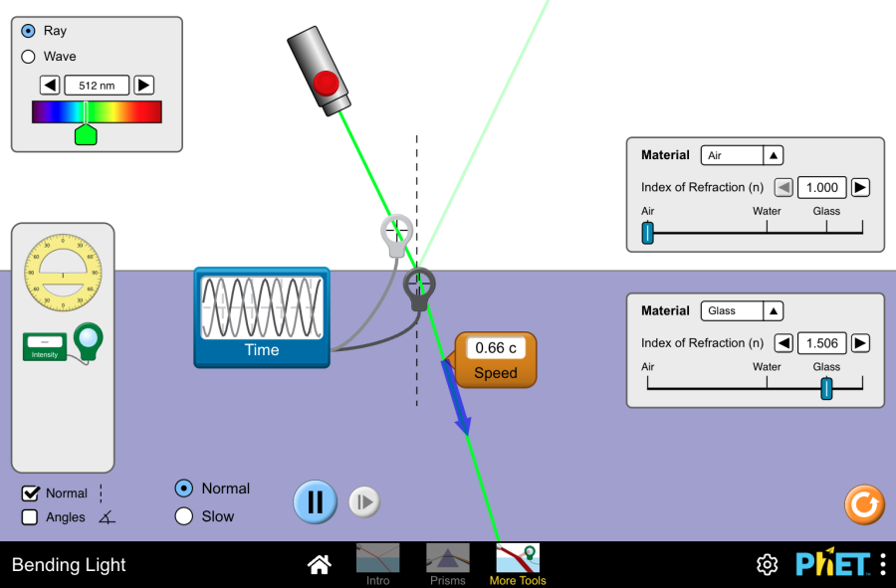Image resolution: width=896 pixels, height=588 pixels.
Task: Decrease bottom index of refraction value
Action: coord(784,343)
